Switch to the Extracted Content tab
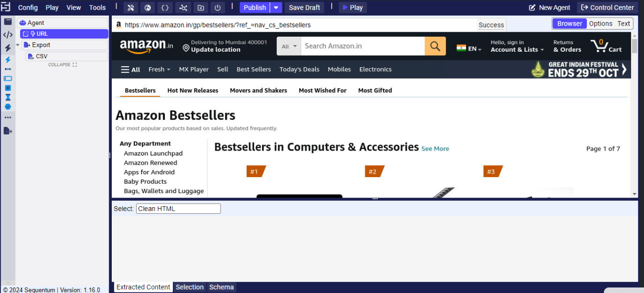 [143, 287]
